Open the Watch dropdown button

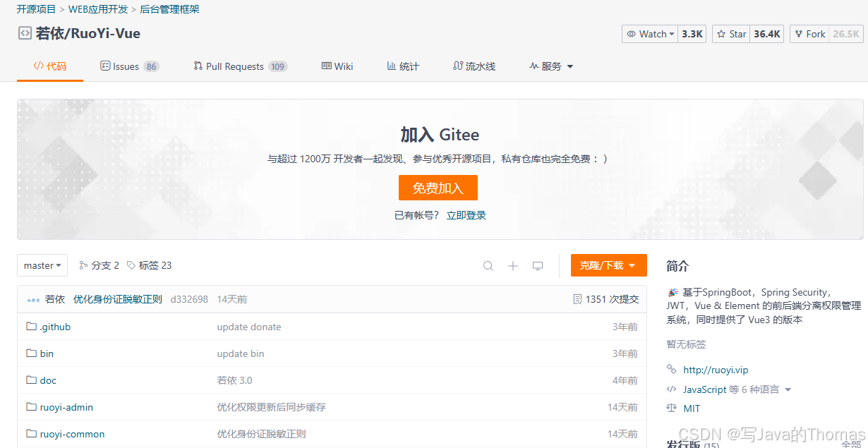coord(651,34)
